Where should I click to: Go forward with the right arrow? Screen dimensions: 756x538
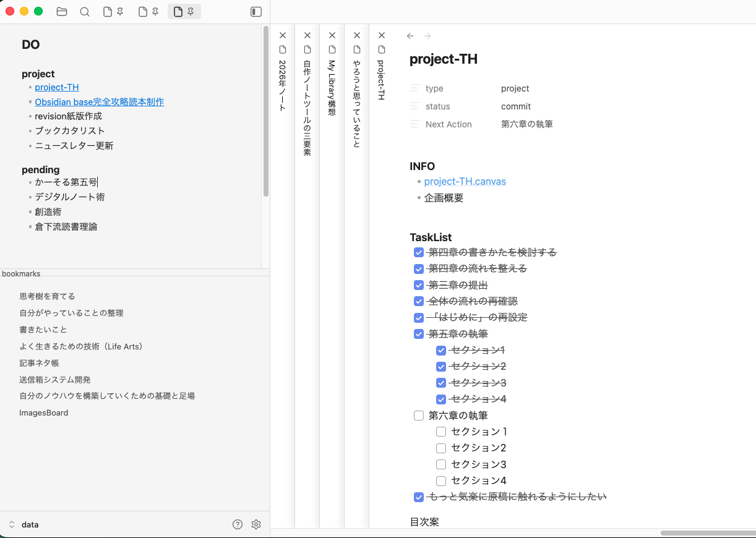(x=427, y=36)
